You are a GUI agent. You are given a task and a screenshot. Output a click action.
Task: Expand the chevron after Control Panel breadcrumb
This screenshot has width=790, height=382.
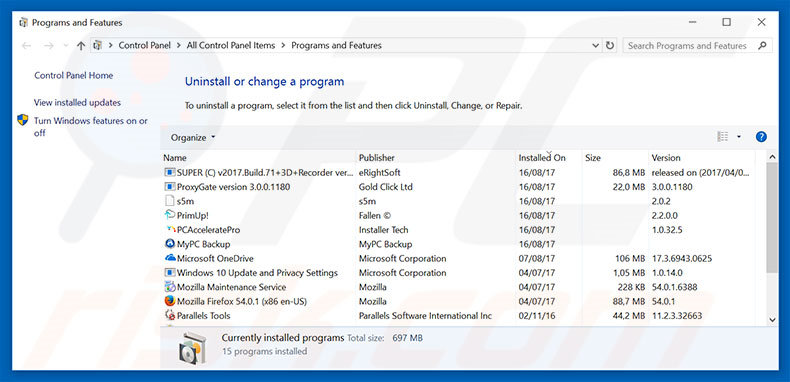(179, 45)
